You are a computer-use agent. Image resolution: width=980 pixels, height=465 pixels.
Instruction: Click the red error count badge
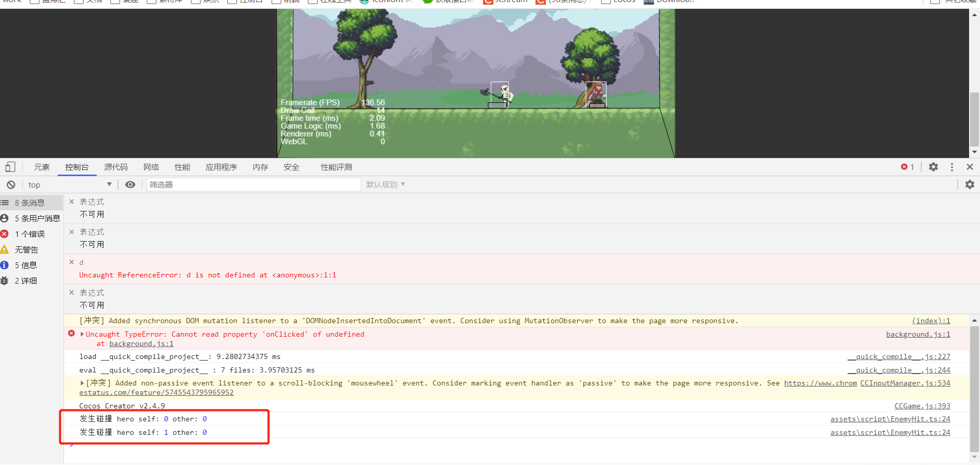[908, 167]
